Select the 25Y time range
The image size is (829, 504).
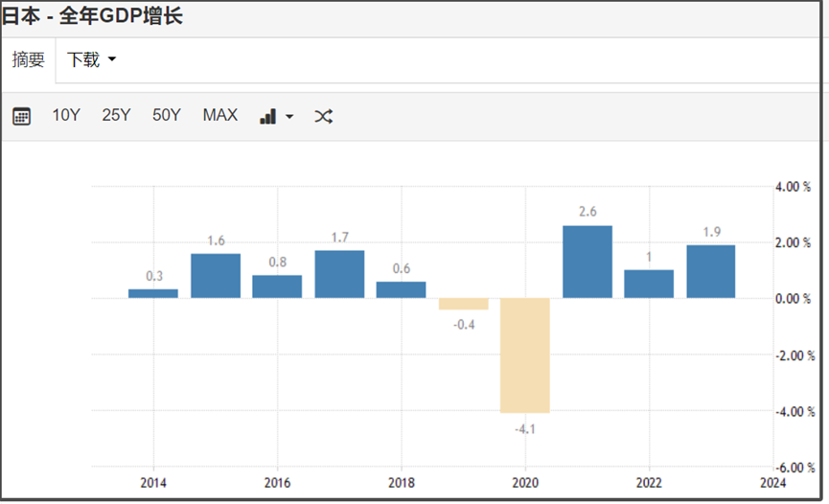[x=116, y=115]
